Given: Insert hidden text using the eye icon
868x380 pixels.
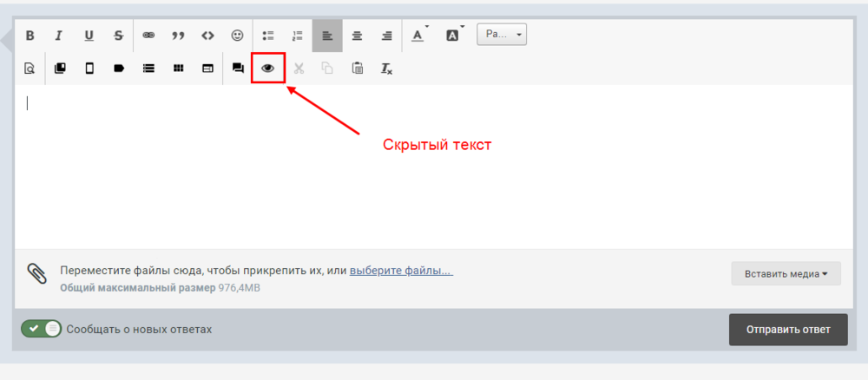Looking at the screenshot, I should coord(268,68).
